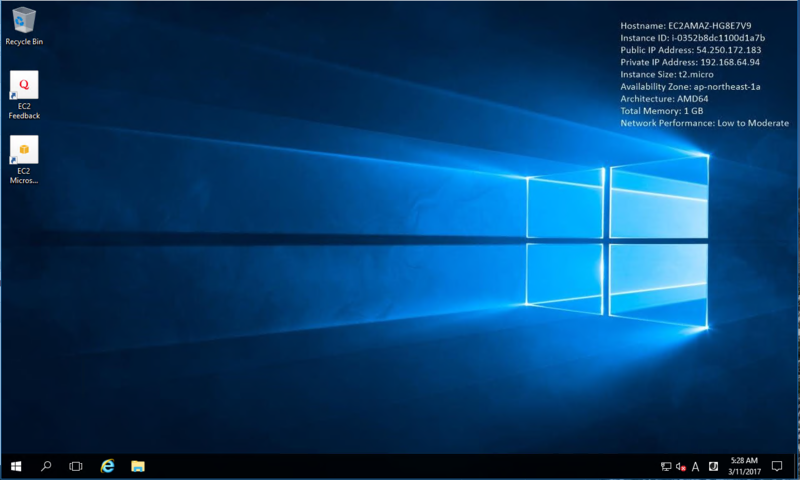This screenshot has width=800, height=480.
Task: Open the clock showing 5:28 AM
Action: [744, 466]
